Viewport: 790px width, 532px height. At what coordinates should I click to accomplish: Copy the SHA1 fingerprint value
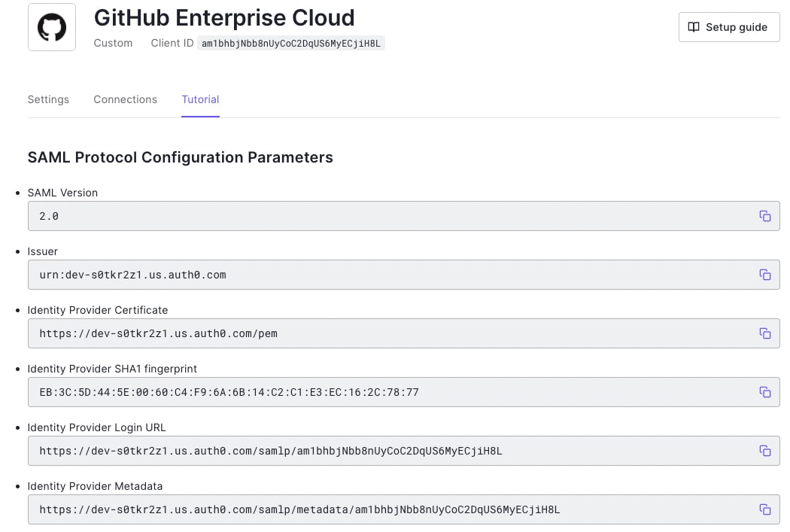[765, 392]
